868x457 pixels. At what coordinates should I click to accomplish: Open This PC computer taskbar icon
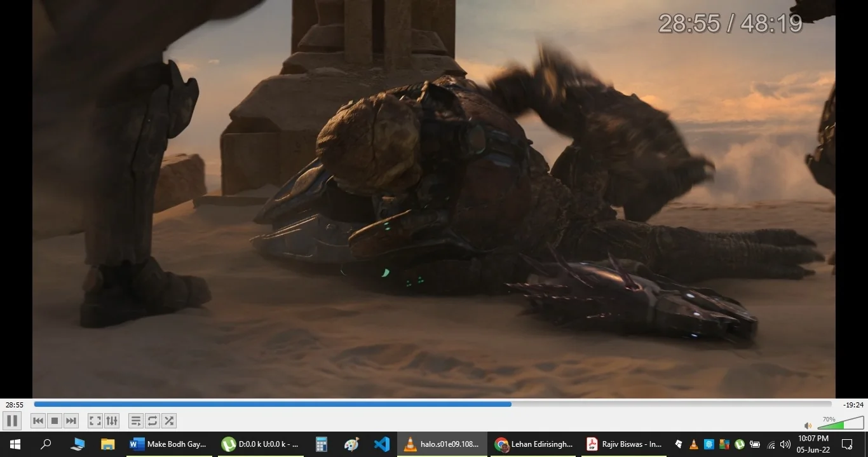(78, 444)
